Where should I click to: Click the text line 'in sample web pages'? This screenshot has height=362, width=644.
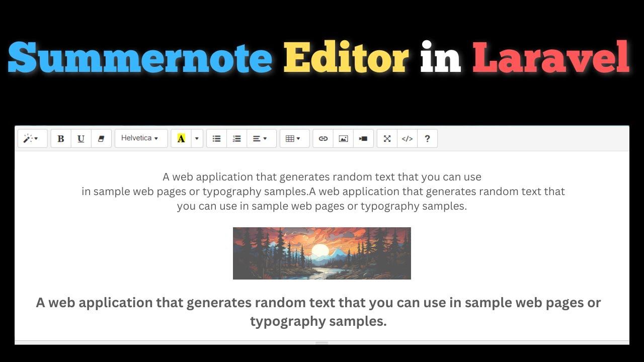[x=323, y=192]
